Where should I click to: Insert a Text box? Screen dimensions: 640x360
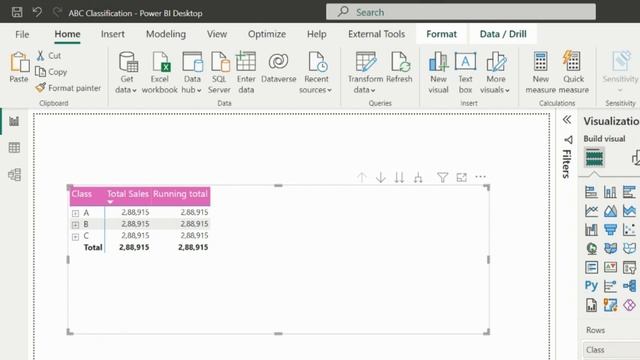coord(465,73)
